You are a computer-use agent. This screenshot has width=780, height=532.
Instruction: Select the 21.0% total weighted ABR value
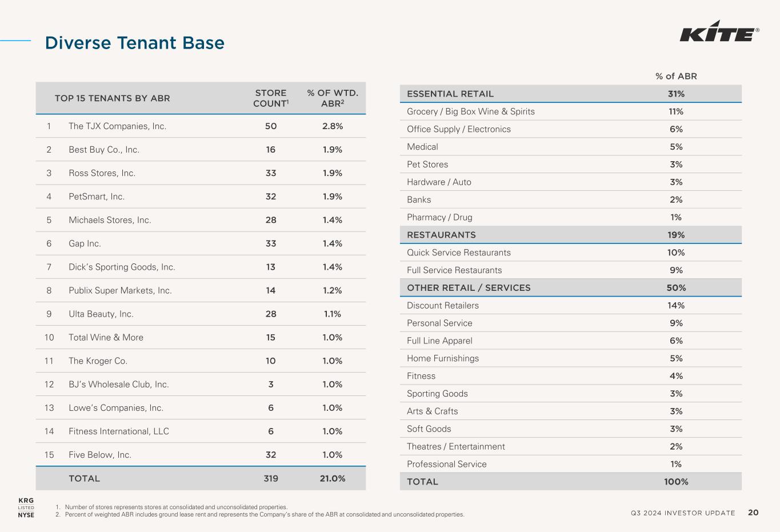[x=333, y=478]
